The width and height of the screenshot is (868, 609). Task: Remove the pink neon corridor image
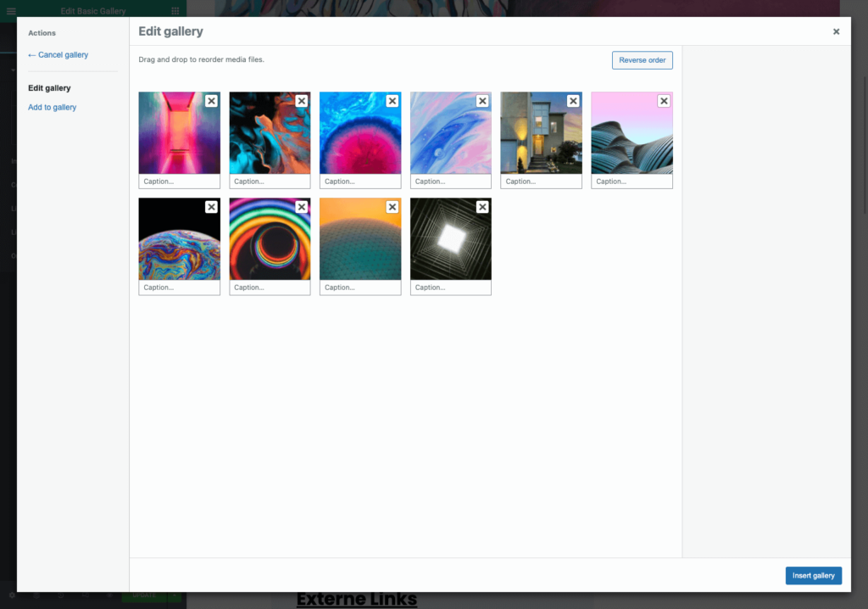click(211, 101)
